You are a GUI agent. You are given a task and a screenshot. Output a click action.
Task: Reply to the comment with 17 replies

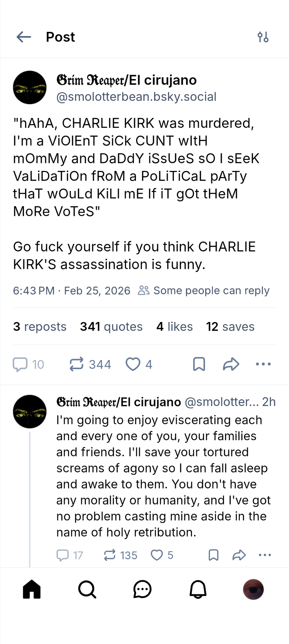(63, 555)
